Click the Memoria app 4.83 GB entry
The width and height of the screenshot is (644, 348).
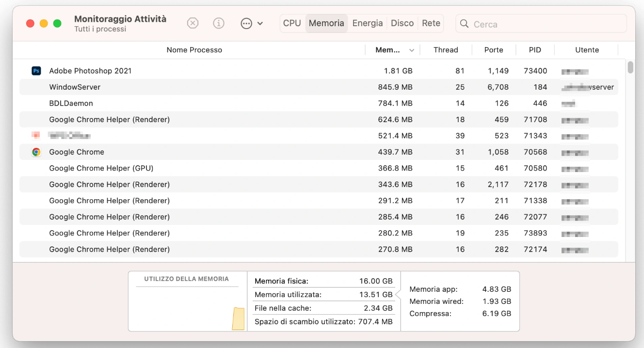click(x=460, y=289)
